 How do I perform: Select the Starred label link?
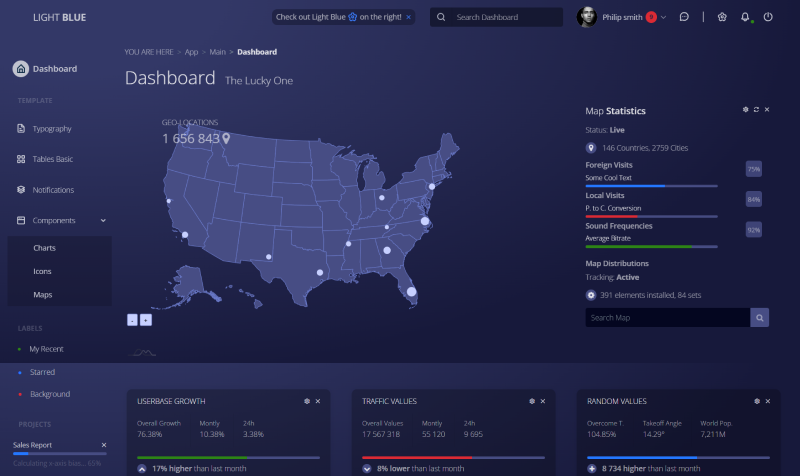click(x=42, y=372)
